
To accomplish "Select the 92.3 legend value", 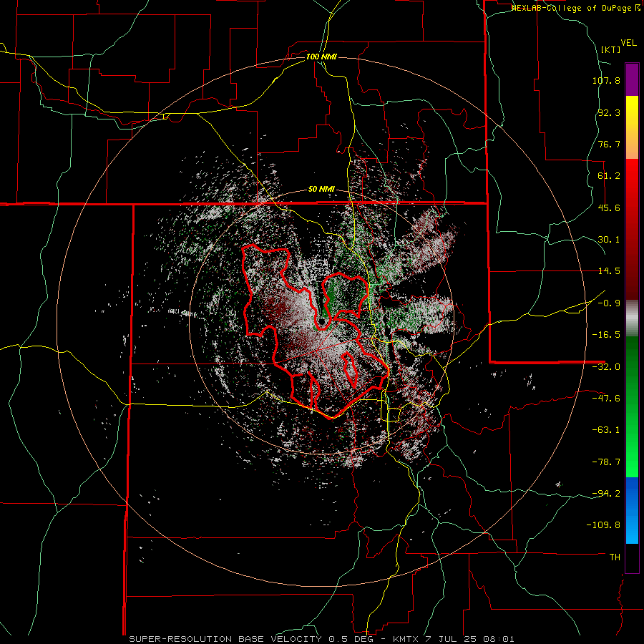I will [609, 112].
